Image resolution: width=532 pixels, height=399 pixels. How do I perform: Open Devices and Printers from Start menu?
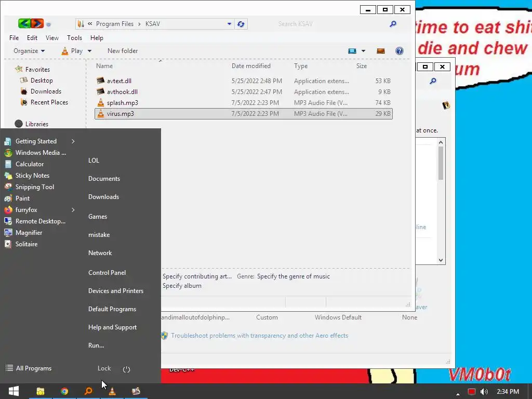pos(116,291)
